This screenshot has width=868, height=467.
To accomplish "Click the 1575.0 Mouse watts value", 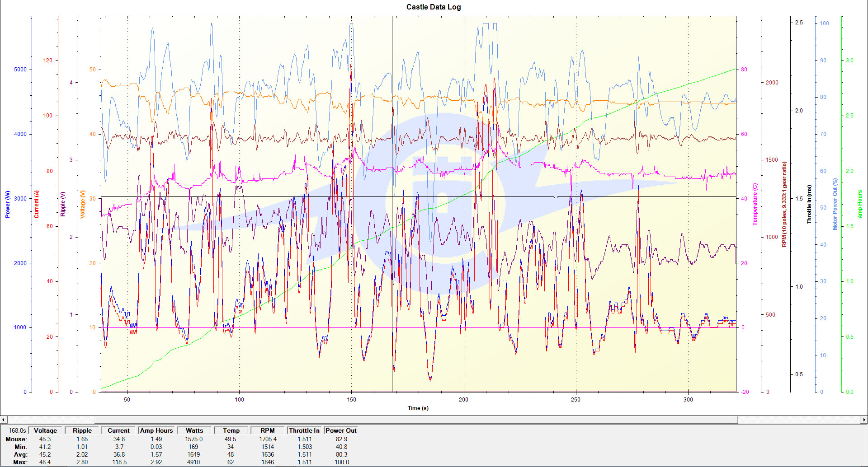I will tap(193, 439).
